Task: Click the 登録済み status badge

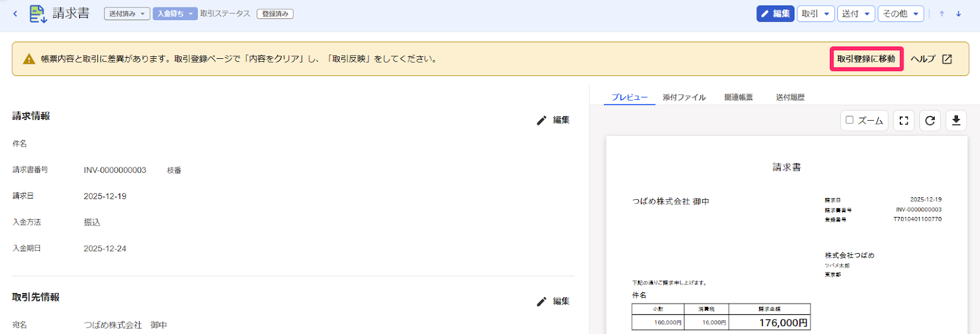Action: (x=275, y=13)
